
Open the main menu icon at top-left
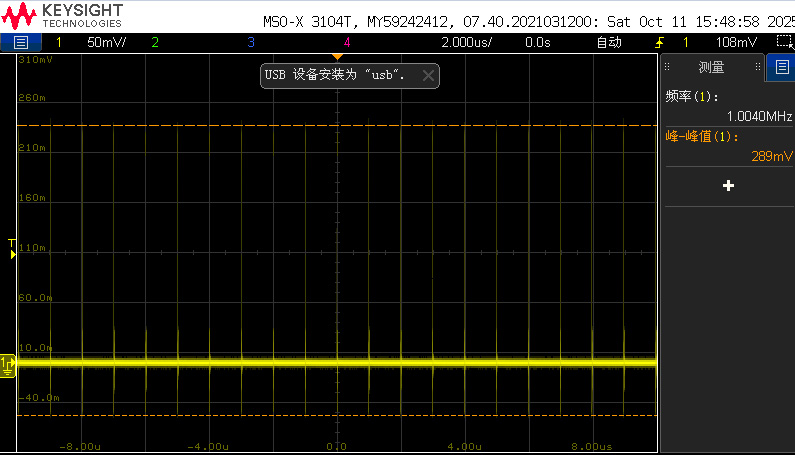[21, 43]
